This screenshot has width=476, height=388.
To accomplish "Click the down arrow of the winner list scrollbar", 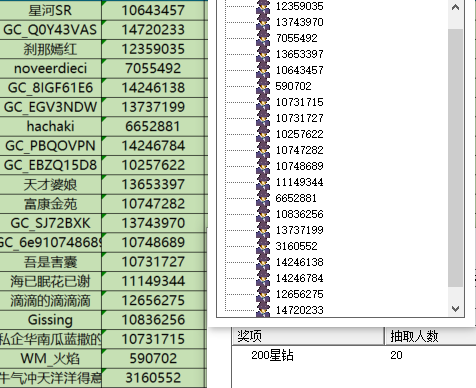I will [x=455, y=309].
